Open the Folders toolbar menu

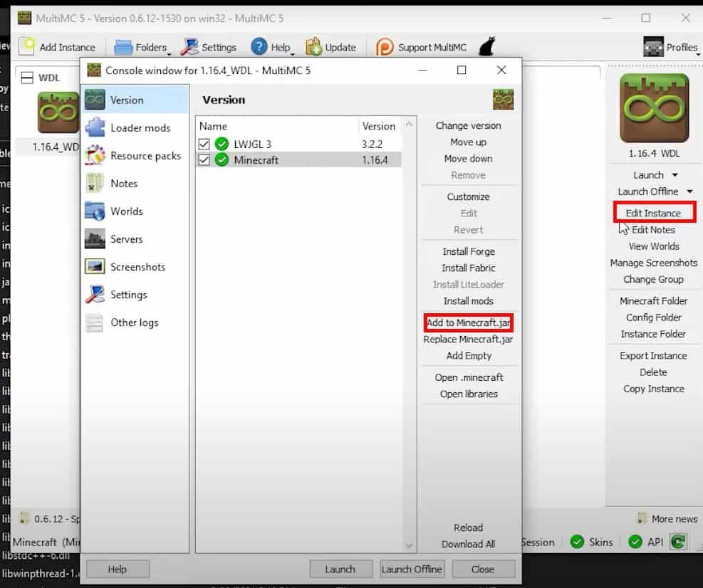[x=142, y=47]
